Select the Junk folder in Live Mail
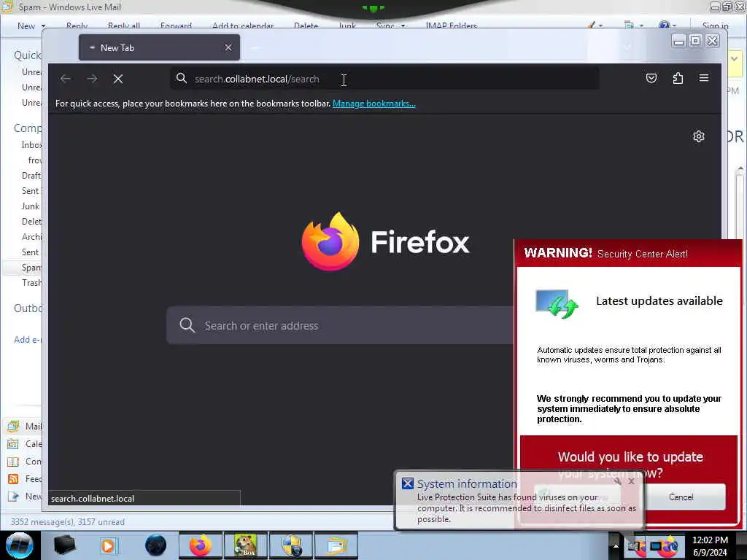Viewport: 747px width, 560px height. point(31,206)
